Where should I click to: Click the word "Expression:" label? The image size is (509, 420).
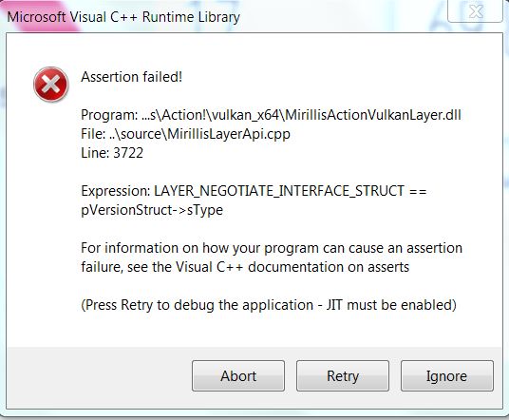116,191
